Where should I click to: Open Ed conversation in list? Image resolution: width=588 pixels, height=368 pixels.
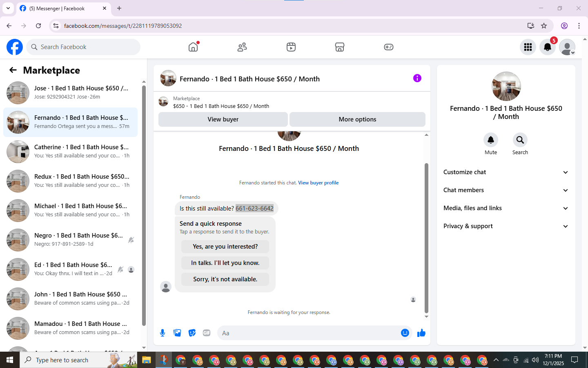(70, 269)
